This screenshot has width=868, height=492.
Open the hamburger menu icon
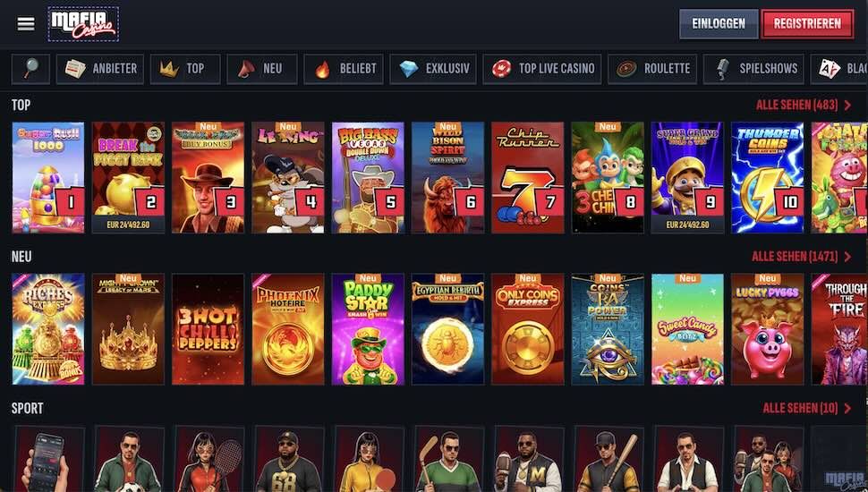[x=25, y=24]
